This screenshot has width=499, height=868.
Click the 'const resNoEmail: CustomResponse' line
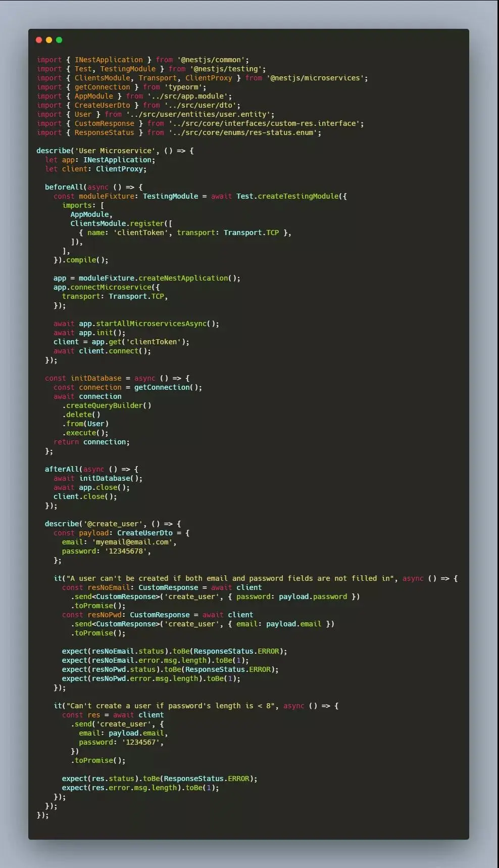click(x=162, y=587)
